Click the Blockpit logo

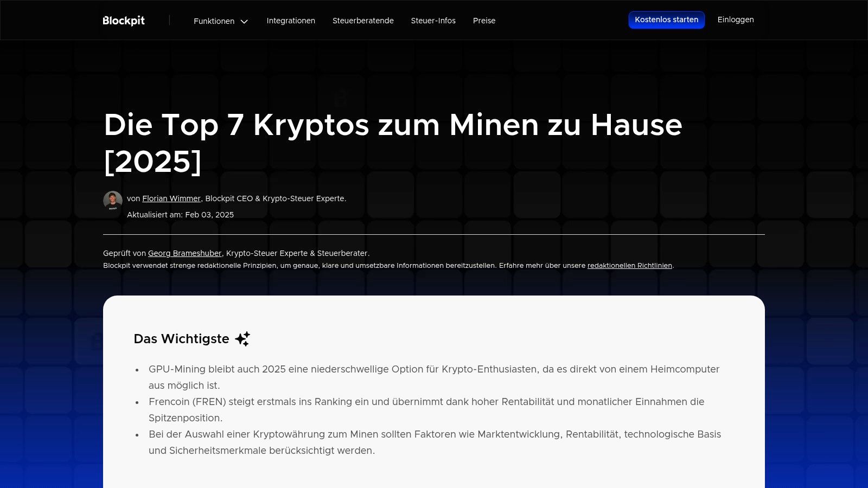[x=124, y=21]
